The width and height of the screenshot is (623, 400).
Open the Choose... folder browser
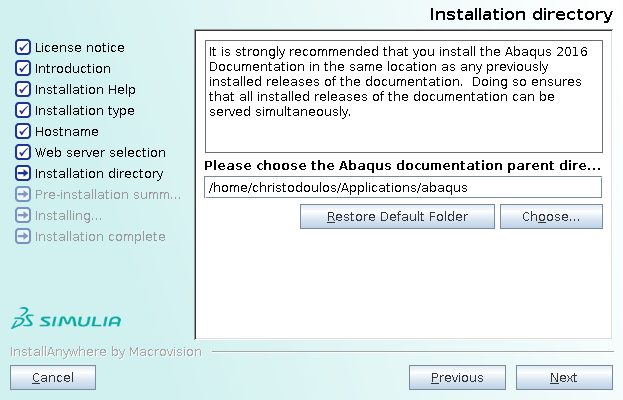[551, 216]
